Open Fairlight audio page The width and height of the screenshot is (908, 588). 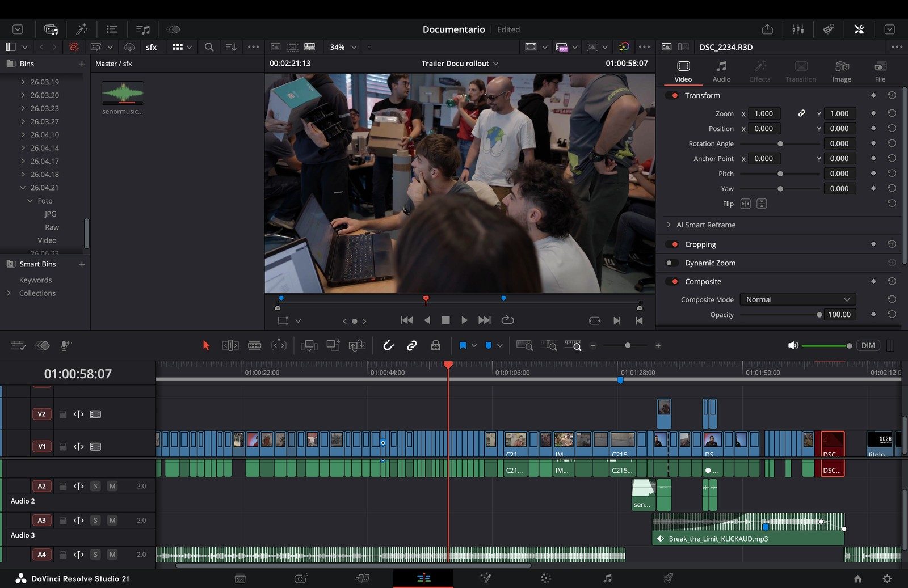click(x=607, y=578)
